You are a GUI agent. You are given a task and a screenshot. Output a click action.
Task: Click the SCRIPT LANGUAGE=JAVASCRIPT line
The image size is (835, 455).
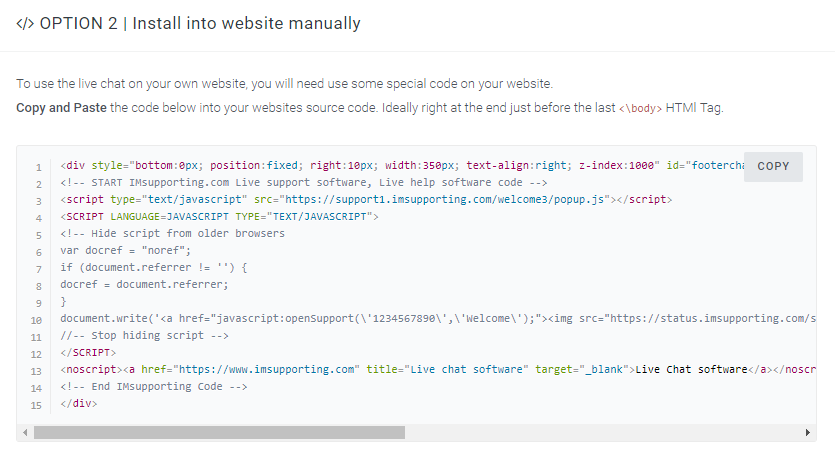[219, 216]
